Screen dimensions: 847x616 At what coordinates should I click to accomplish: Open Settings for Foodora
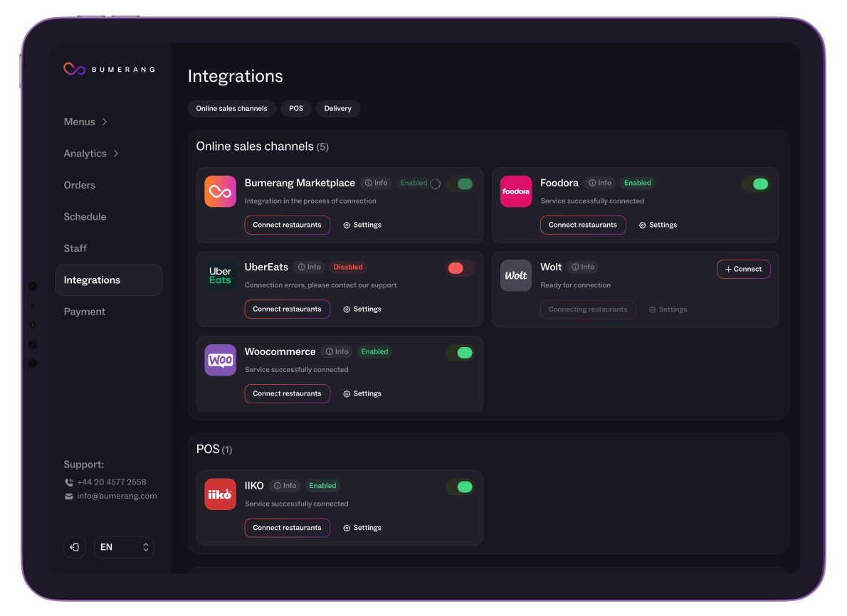coord(658,225)
